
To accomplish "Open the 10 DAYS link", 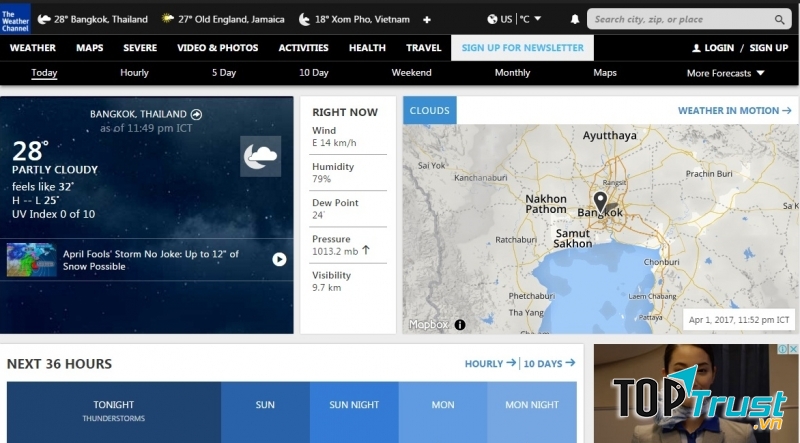I will pos(549,363).
